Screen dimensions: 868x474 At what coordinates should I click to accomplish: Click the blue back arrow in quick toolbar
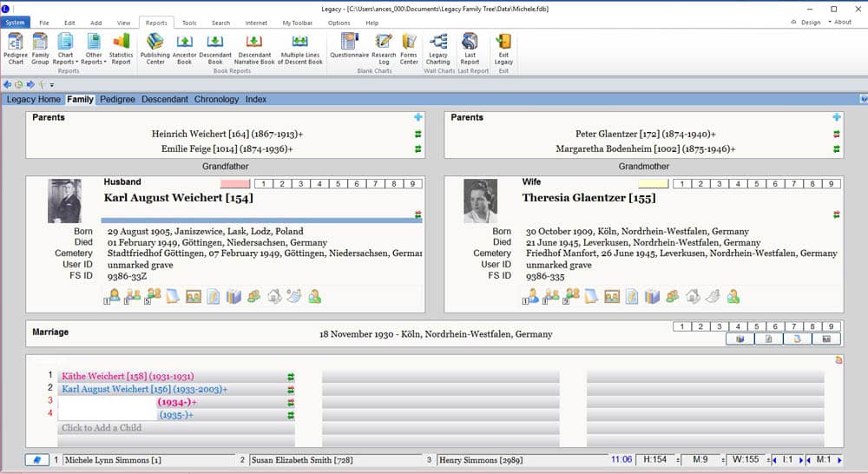coord(7,85)
